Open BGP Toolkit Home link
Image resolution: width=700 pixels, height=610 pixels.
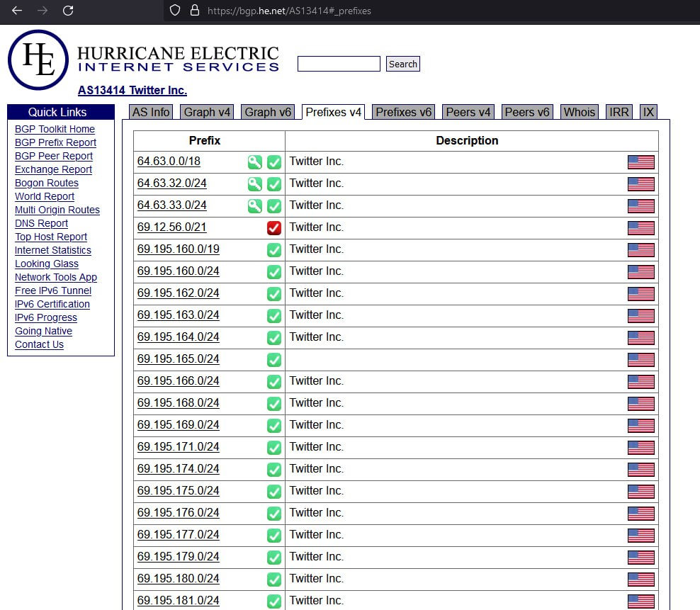[x=55, y=129]
